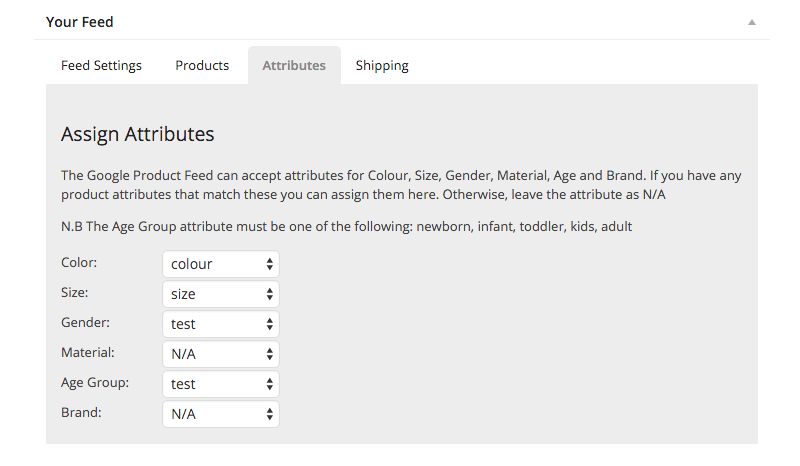
Task: Open the Gender dropdown set to test
Action: pos(221,324)
